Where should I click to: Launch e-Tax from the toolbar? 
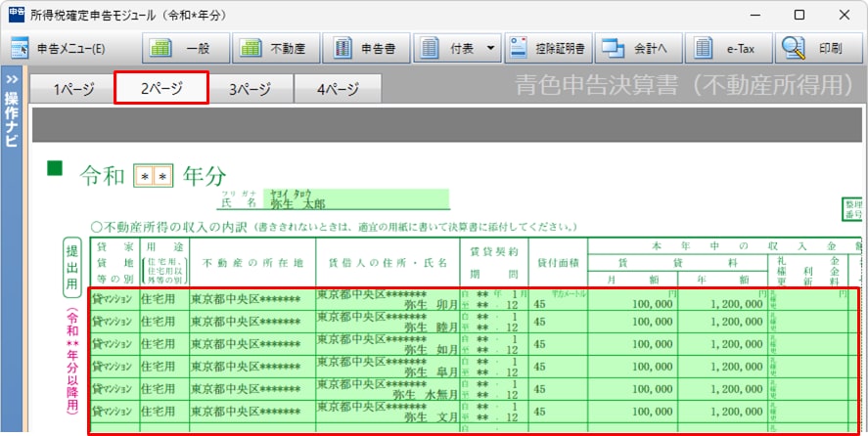729,48
